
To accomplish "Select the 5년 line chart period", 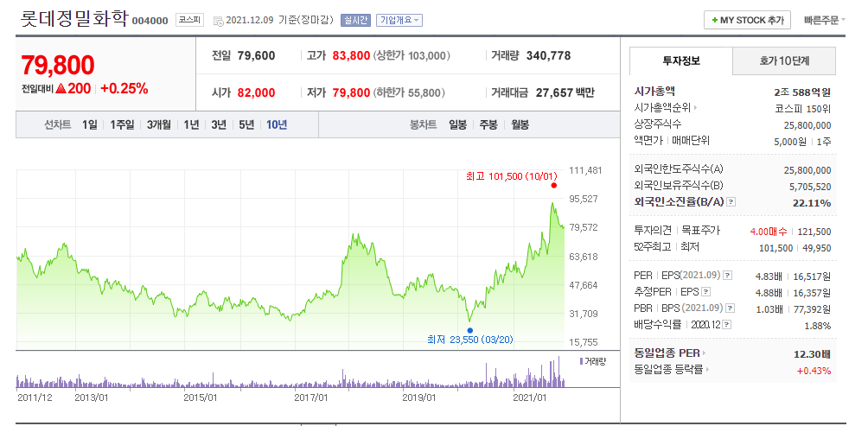I will click(246, 124).
